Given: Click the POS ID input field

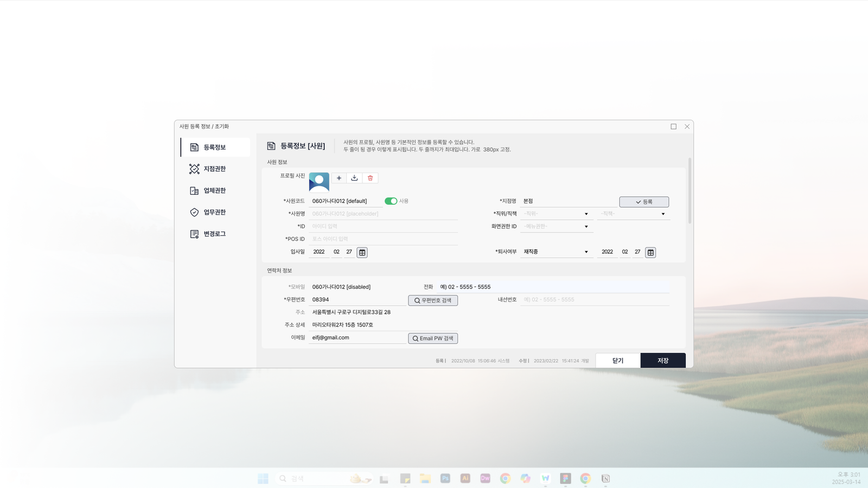Looking at the screenshot, I should click(384, 239).
